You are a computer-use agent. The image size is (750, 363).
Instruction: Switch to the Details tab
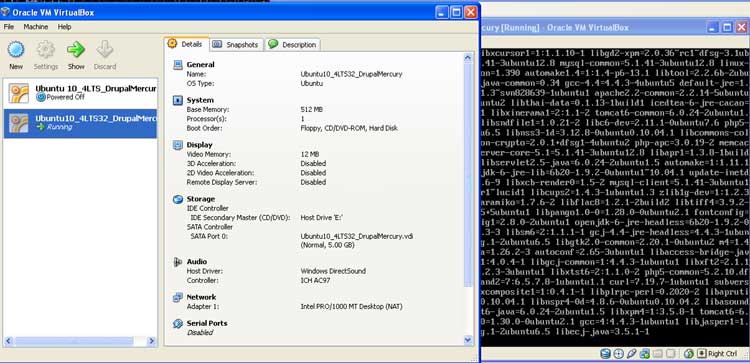pos(187,44)
